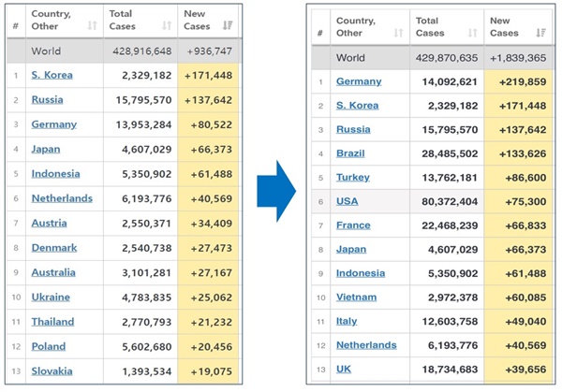Image resolution: width=562 pixels, height=392 pixels.
Task: Select Austria new cases +34,409
Action: pos(212,224)
